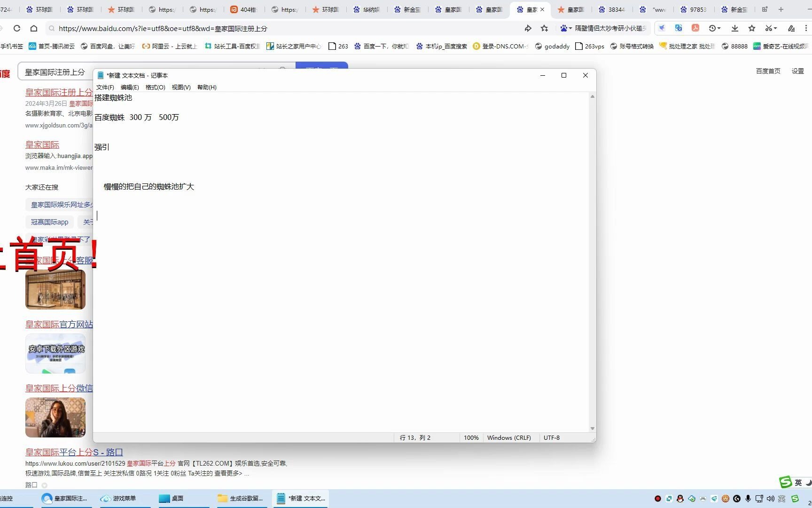Open 站长工具-百度权重 bookmark

(x=232, y=46)
